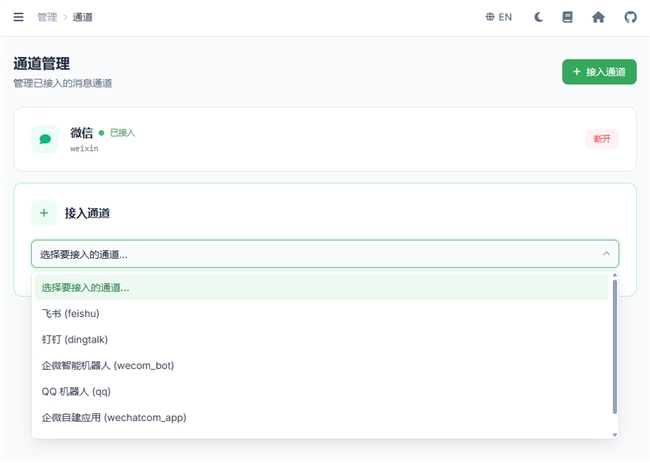Click the plus icon beside 接入通道 heading
The image size is (650, 463).
(45, 213)
